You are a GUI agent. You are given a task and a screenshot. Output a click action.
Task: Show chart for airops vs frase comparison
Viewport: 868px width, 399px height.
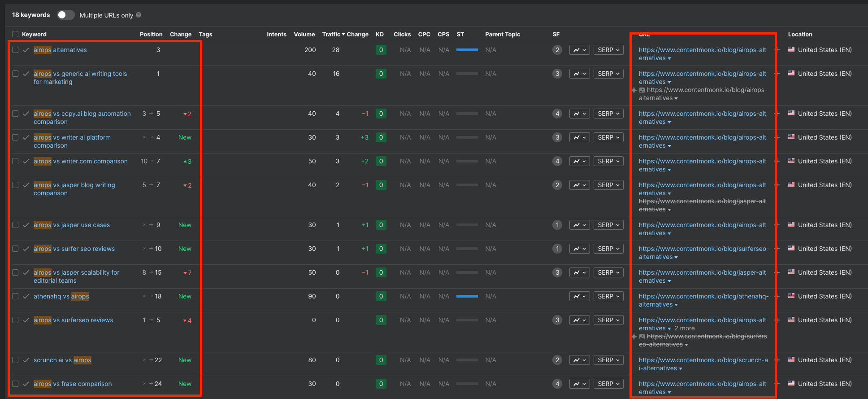pyautogui.click(x=579, y=384)
